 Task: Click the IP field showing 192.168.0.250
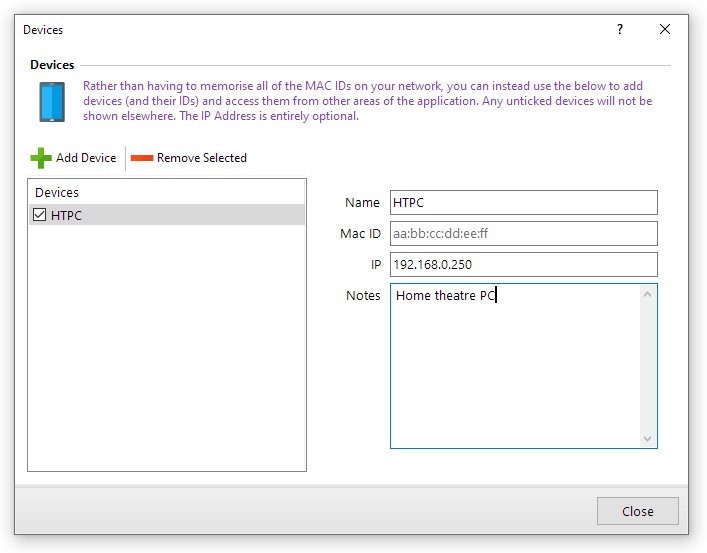[x=523, y=265]
